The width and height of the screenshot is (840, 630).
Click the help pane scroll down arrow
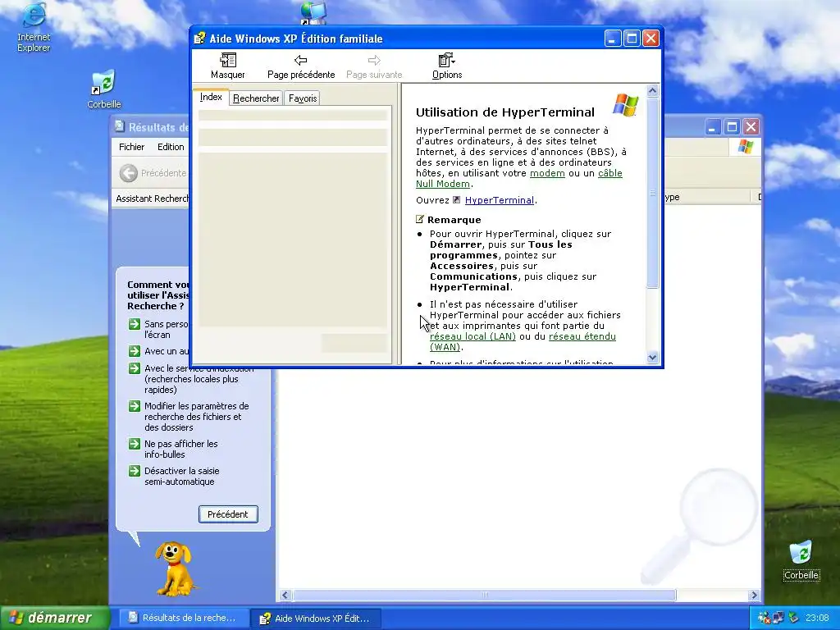tap(652, 358)
